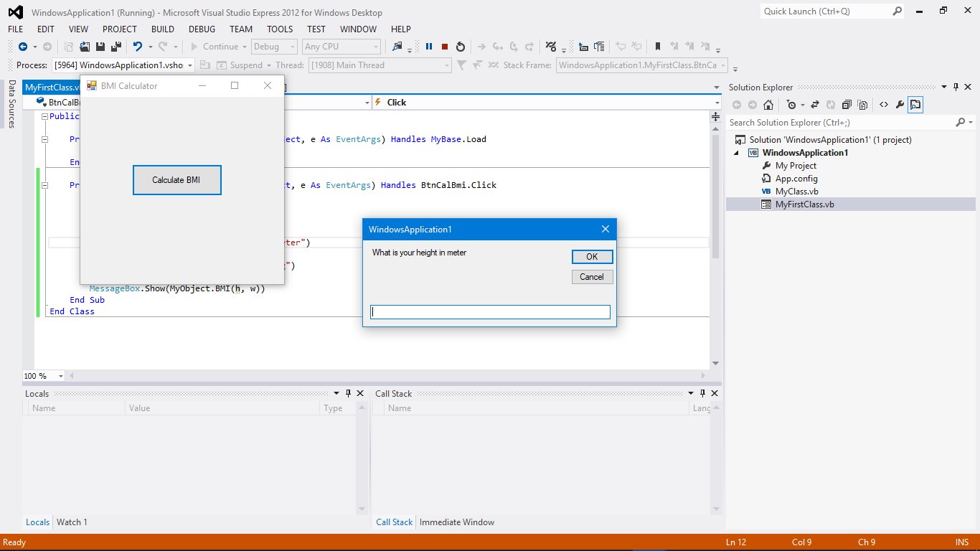Sync with Active Document in Solution Explorer
980x551 pixels.
(815, 105)
